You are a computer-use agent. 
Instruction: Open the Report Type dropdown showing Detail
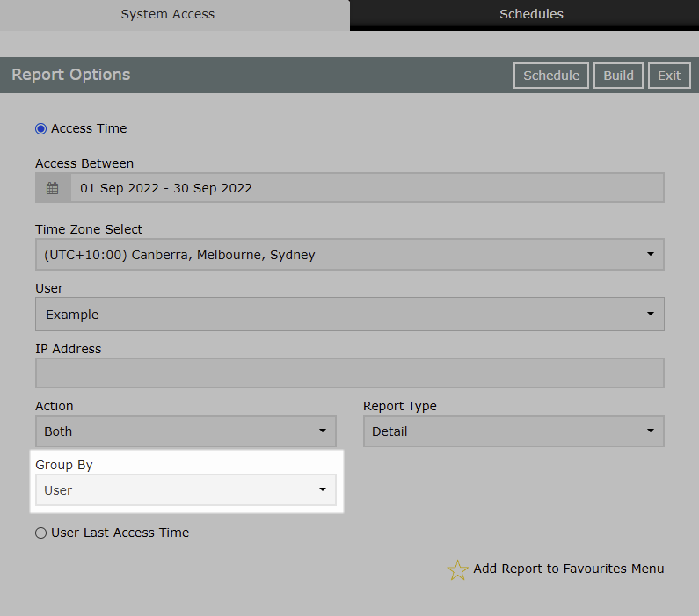[x=513, y=431]
